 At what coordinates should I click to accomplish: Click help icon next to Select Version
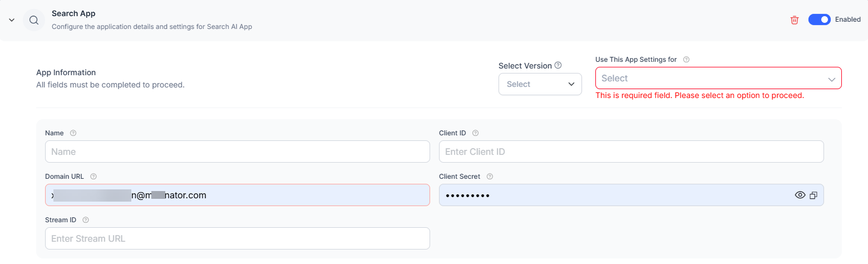click(558, 65)
